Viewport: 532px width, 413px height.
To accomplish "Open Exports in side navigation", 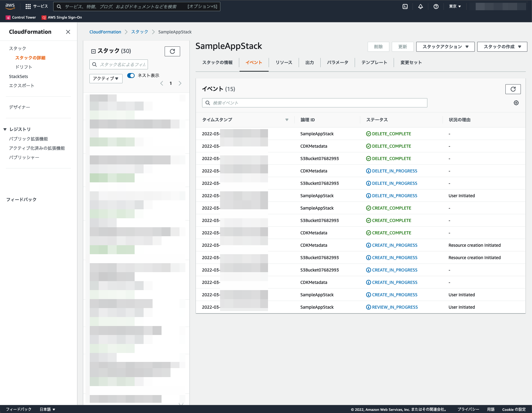I will pos(22,86).
